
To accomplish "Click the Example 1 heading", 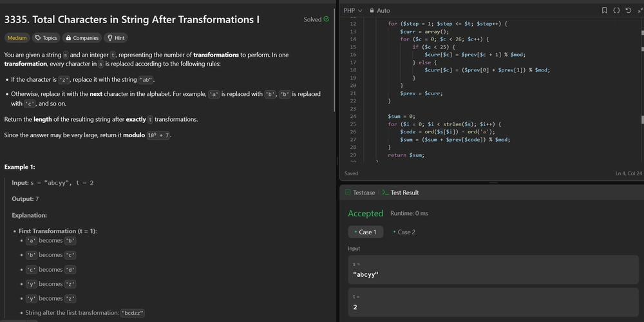I will (20, 167).
